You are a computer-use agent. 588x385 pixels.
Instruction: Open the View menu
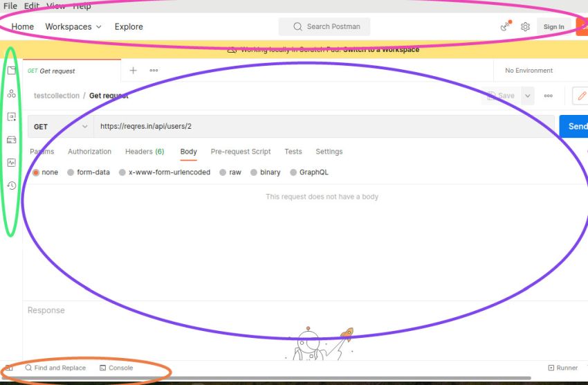pos(56,6)
